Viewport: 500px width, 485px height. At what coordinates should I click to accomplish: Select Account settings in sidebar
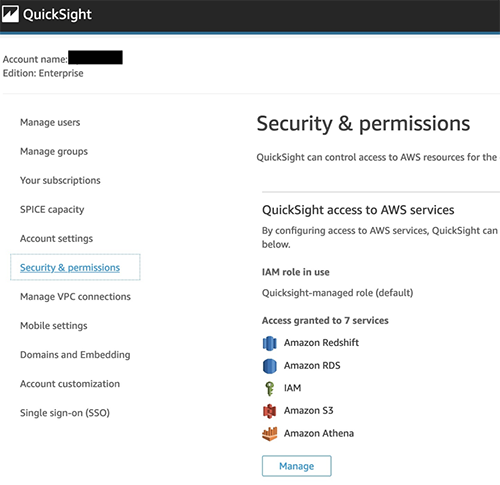click(56, 238)
